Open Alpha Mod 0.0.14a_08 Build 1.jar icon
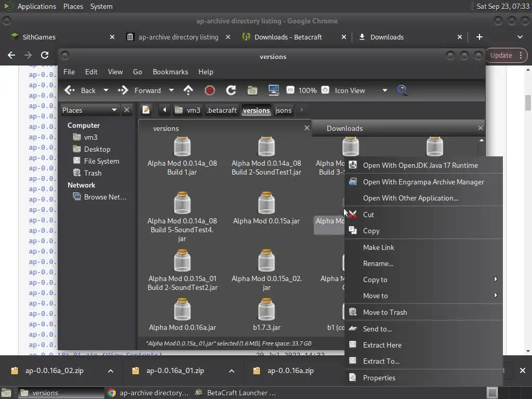532x399 pixels. coord(182,146)
